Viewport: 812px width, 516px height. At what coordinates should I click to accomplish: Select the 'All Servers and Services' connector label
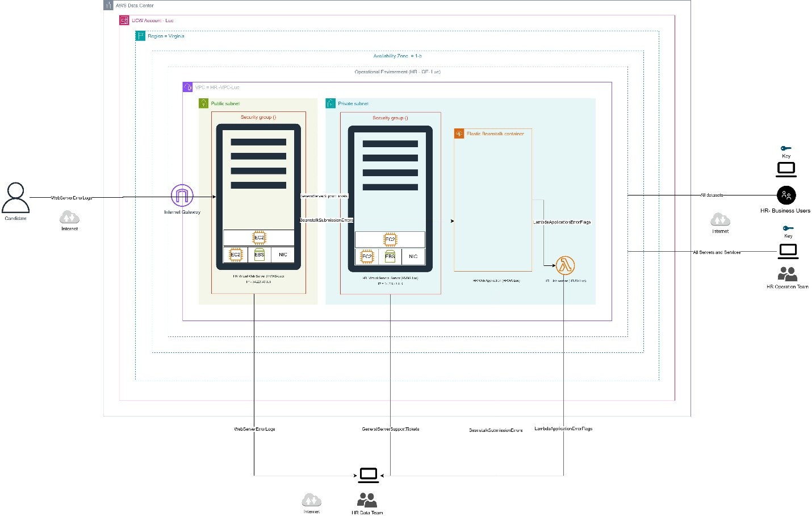click(x=717, y=252)
